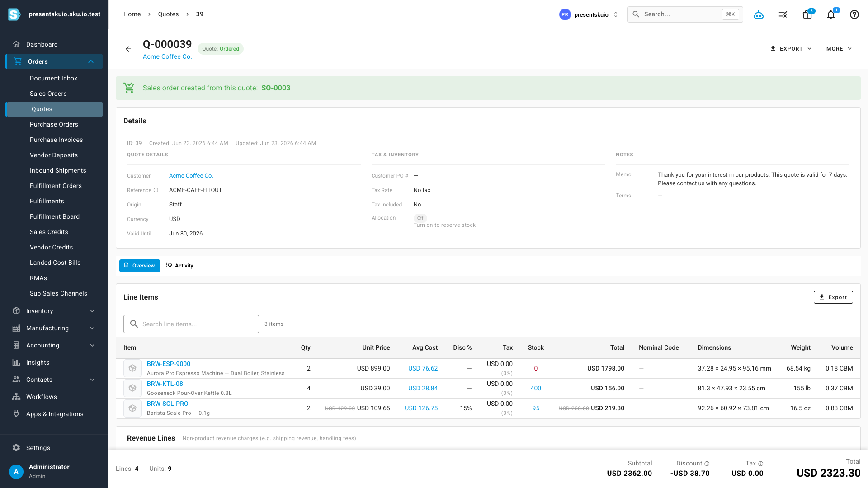Click the Tax info icon in footer
Screen dimensions: 868x488
click(761, 464)
